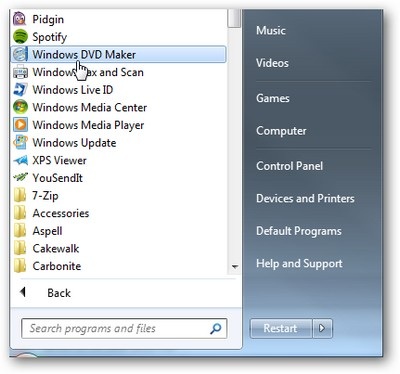400x374 pixels.
Task: Click the Back arrow icon
Action: pos(23,292)
